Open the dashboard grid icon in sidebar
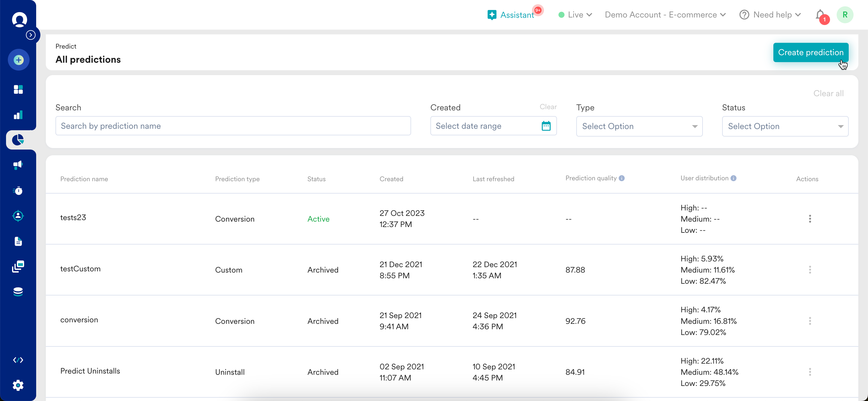The width and height of the screenshot is (868, 401). pyautogui.click(x=18, y=89)
